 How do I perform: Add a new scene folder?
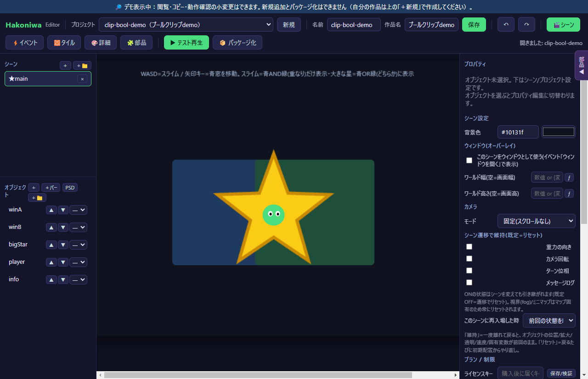coord(82,66)
